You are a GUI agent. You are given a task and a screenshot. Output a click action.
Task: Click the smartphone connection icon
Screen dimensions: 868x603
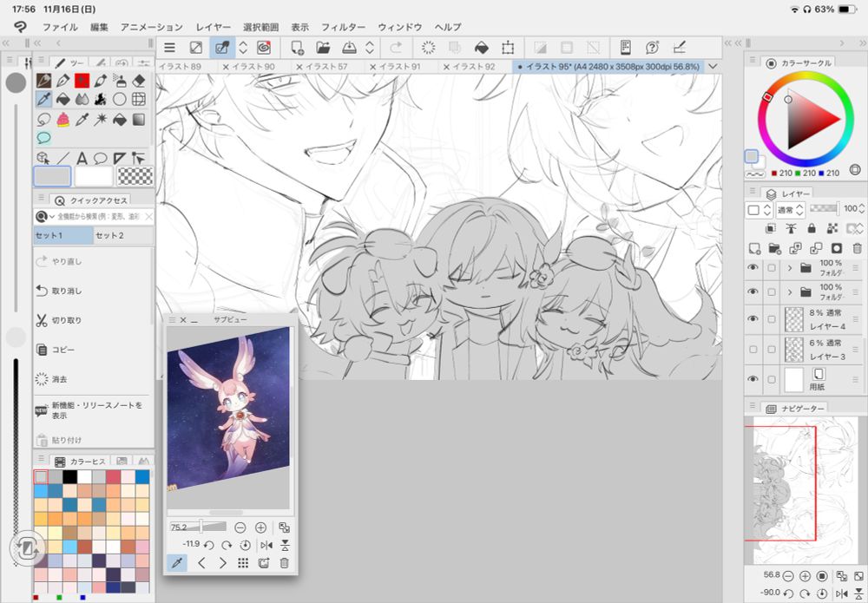tap(626, 48)
